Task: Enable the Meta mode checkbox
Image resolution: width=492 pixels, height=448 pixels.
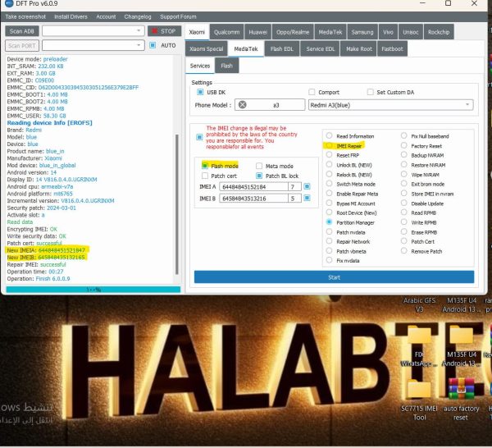Action: 259,166
